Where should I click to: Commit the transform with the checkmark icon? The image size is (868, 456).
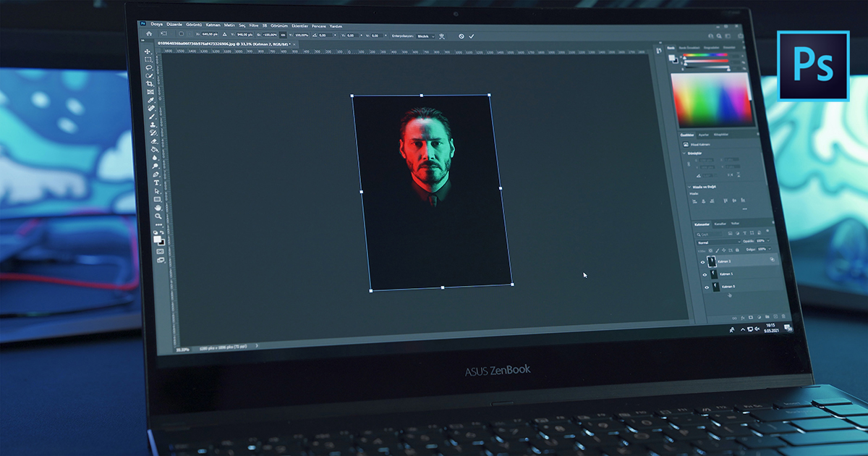[471, 36]
